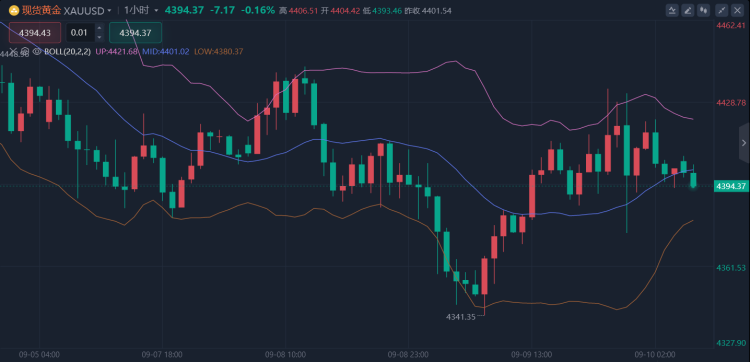Viewport: 750px width, 362px height.
Task: Switch chart type with candlestick icon
Action: pyautogui.click(x=703, y=10)
